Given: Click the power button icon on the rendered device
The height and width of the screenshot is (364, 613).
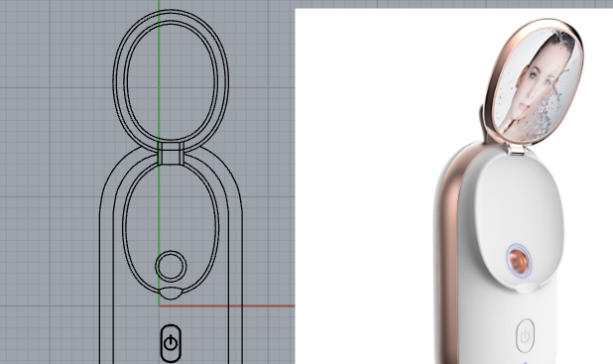Looking at the screenshot, I should click(525, 336).
